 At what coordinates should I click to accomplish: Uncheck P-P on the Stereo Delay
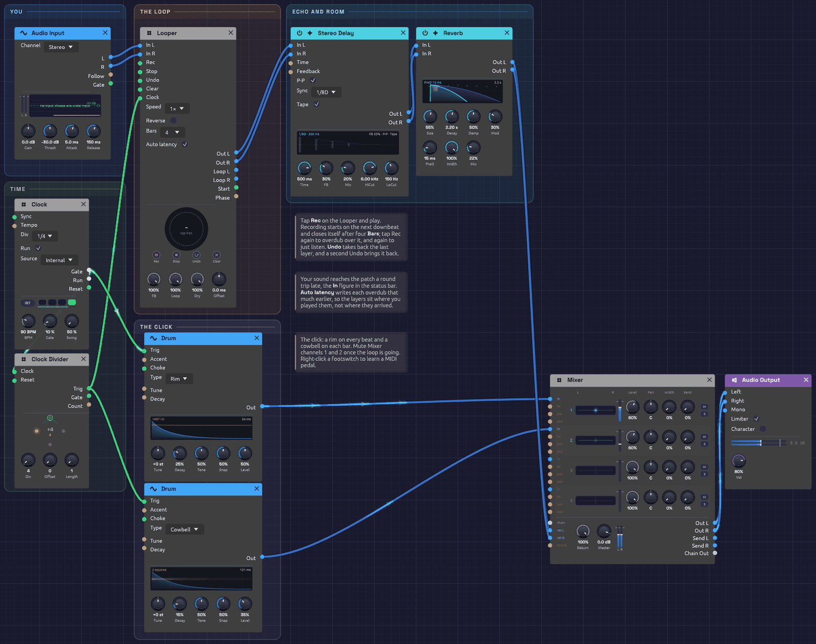pyautogui.click(x=313, y=80)
